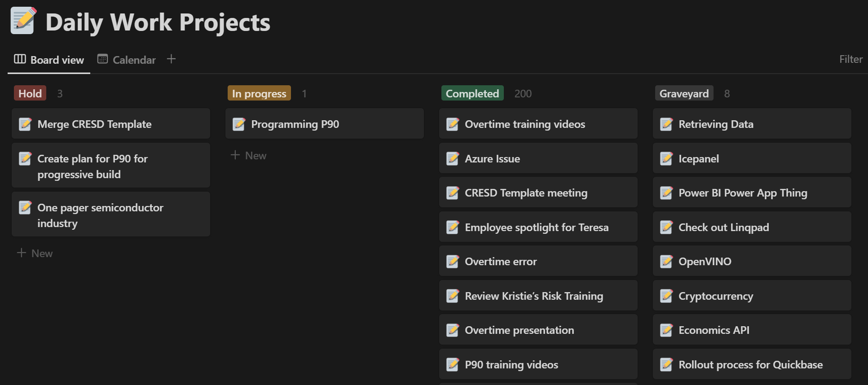Open the Azure Issue card
Image resolution: width=868 pixels, height=385 pixels.
[x=538, y=158]
